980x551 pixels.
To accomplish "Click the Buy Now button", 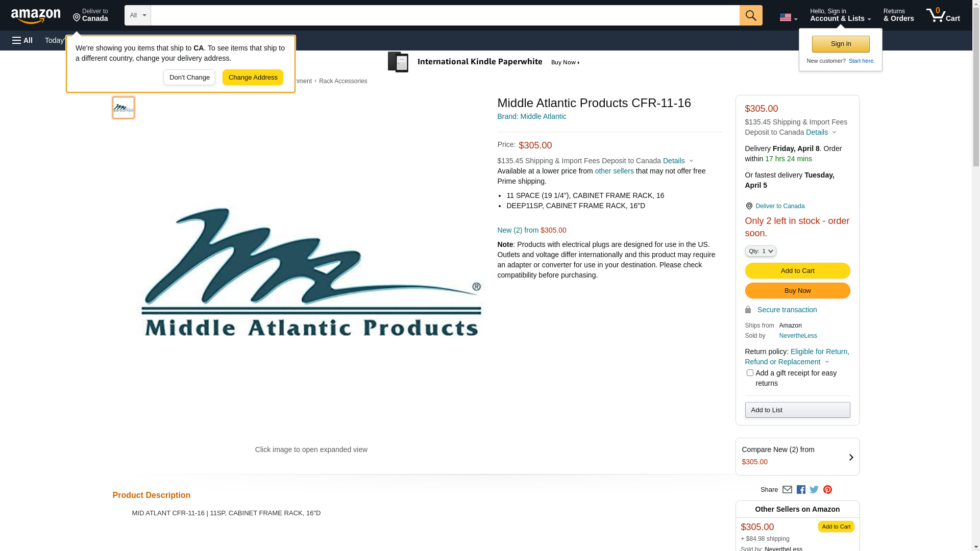I will (x=797, y=291).
